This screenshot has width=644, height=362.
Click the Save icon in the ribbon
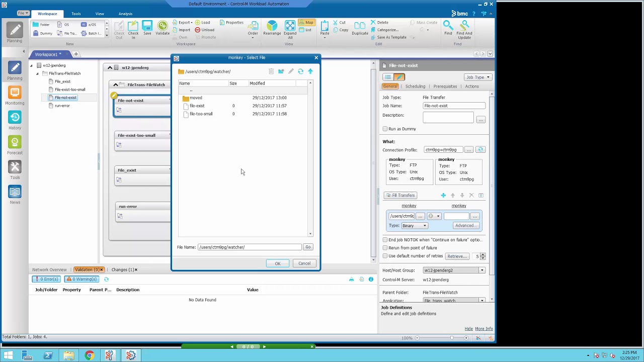(x=147, y=28)
